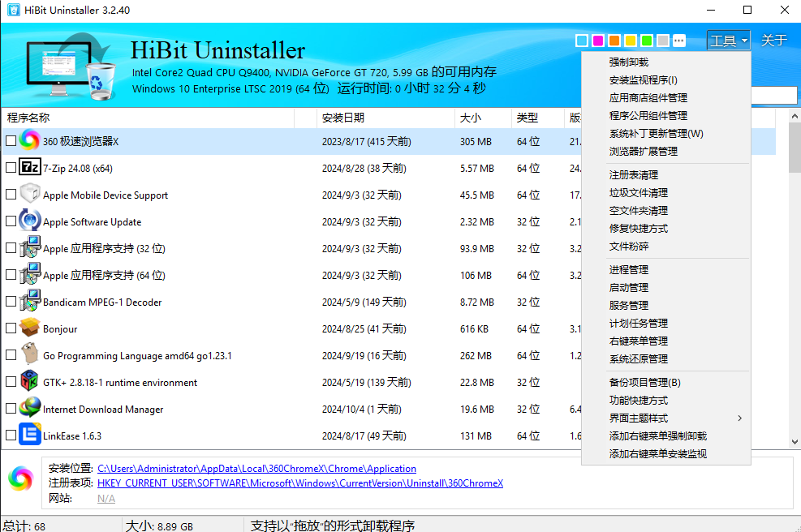Image resolution: width=801 pixels, height=532 pixels.
Task: Check the Apple Software Update checkbox
Action: 11,221
